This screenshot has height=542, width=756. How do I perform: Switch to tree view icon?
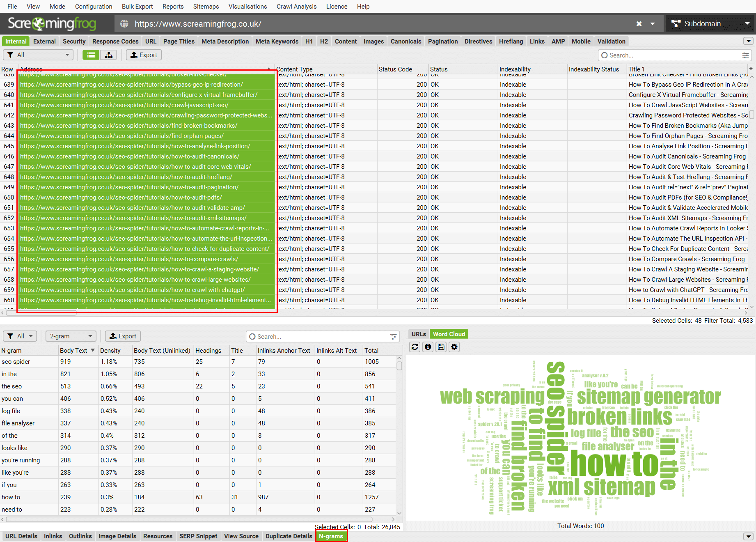(x=109, y=55)
